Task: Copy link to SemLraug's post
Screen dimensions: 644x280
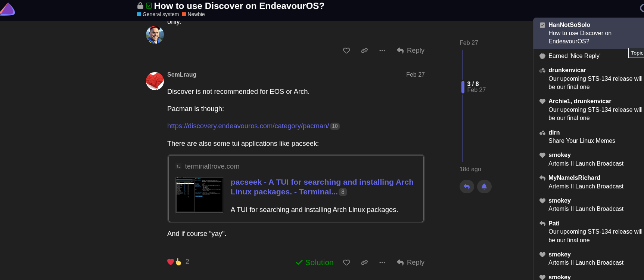Action: point(364,262)
